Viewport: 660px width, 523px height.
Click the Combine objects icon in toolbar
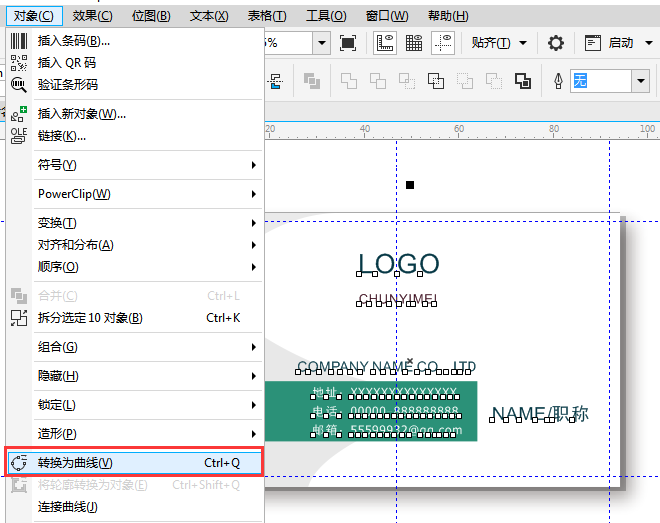point(312,81)
